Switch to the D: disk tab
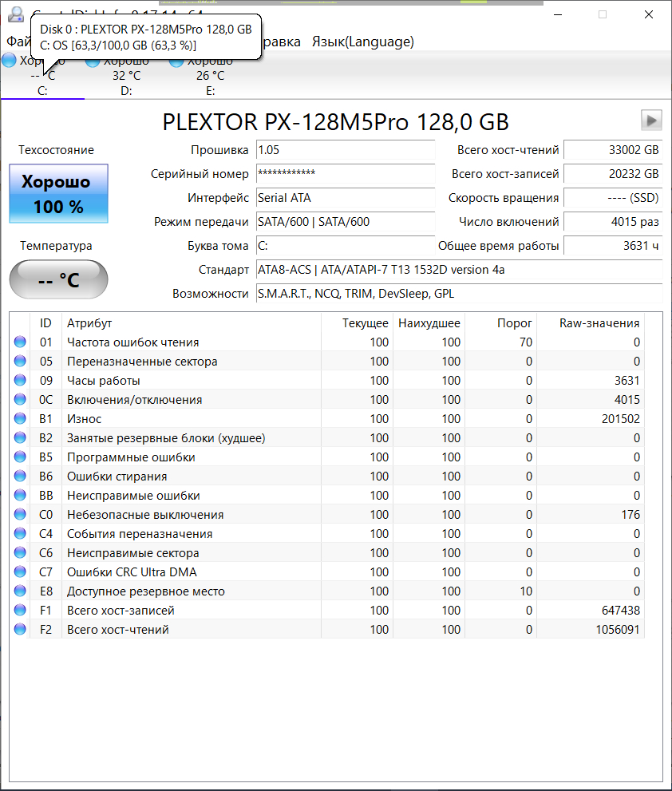 (126, 76)
